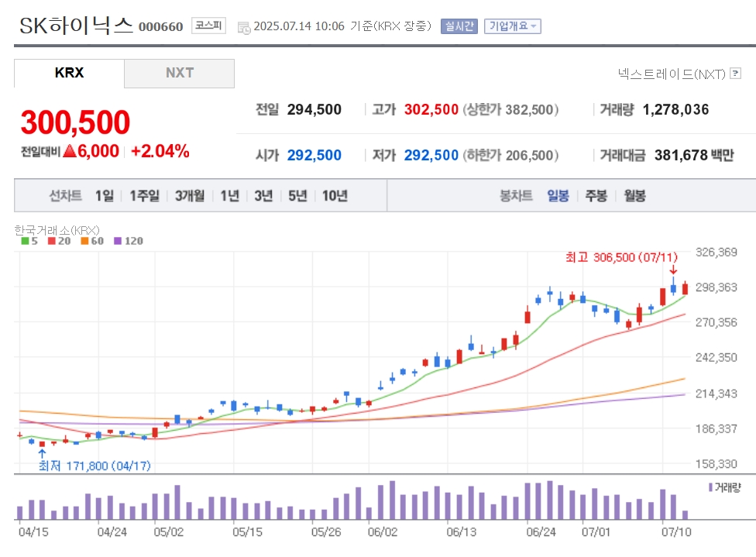Select the 10년 line chart period
The image size is (756, 557).
point(335,196)
